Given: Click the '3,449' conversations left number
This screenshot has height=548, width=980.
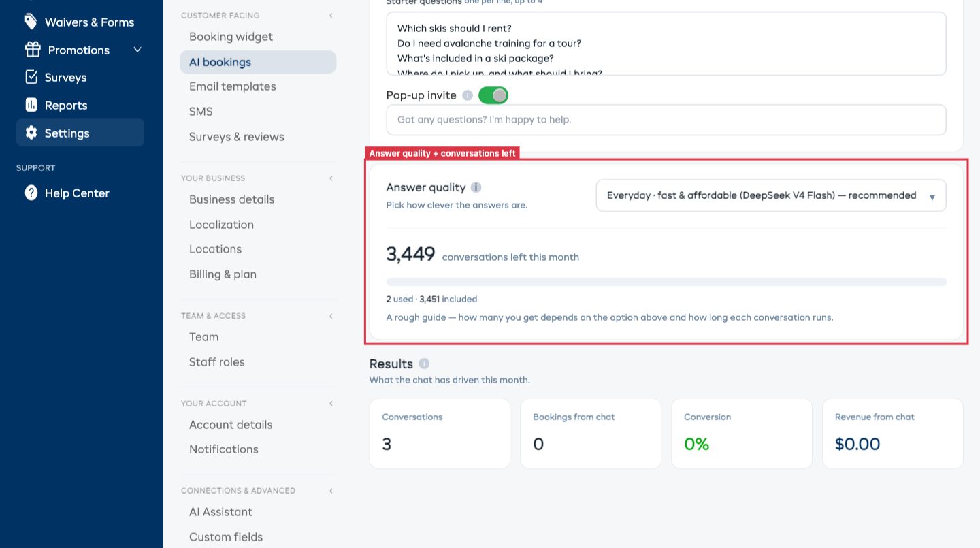Looking at the screenshot, I should tap(410, 255).
